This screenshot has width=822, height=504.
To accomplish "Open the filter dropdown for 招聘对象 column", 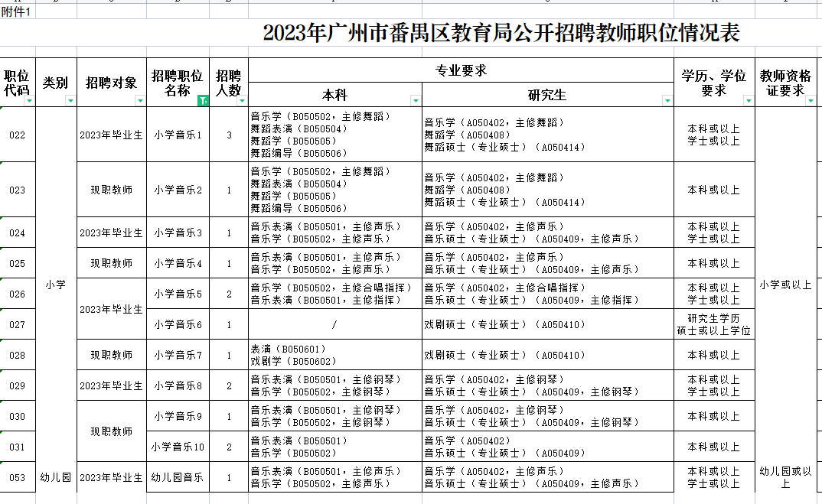I will point(141,101).
